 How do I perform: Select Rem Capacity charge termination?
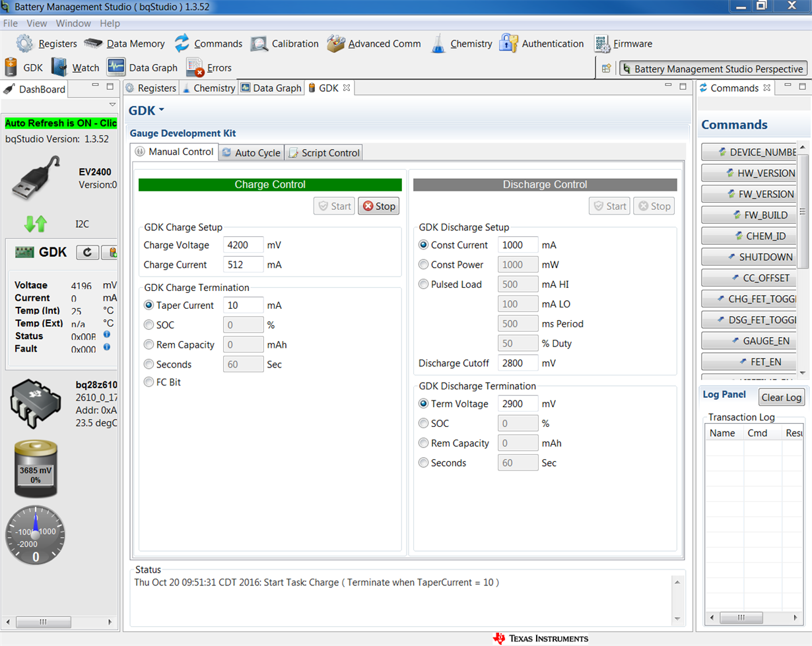(x=149, y=344)
